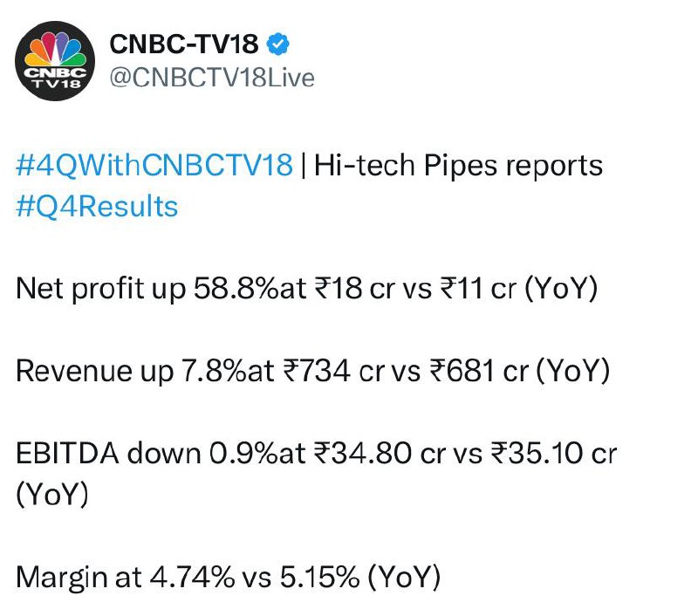Open the #4QWithCNBCTV18 hashtag
This screenshot has height=616, width=698.
point(154,165)
